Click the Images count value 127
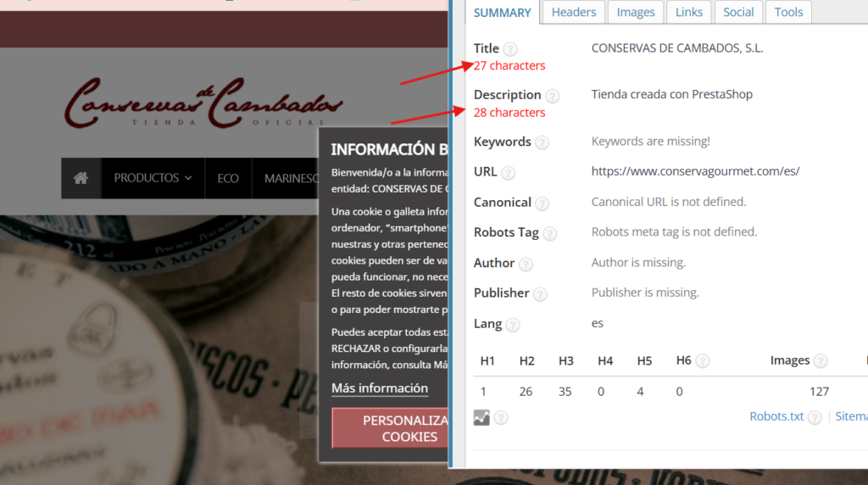This screenshot has height=485, width=868. [x=820, y=392]
